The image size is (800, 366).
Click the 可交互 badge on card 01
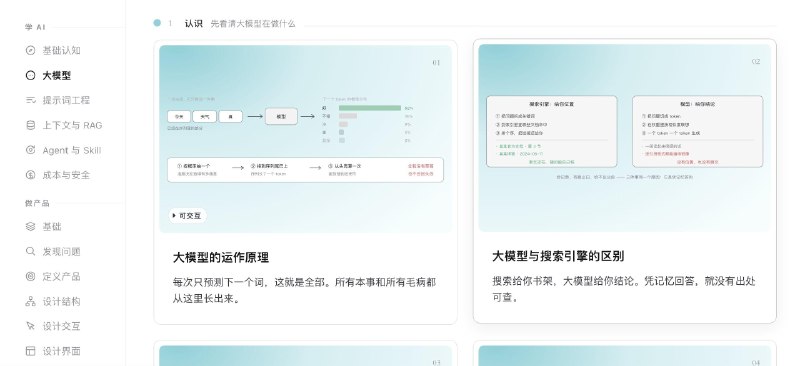[x=187, y=216]
